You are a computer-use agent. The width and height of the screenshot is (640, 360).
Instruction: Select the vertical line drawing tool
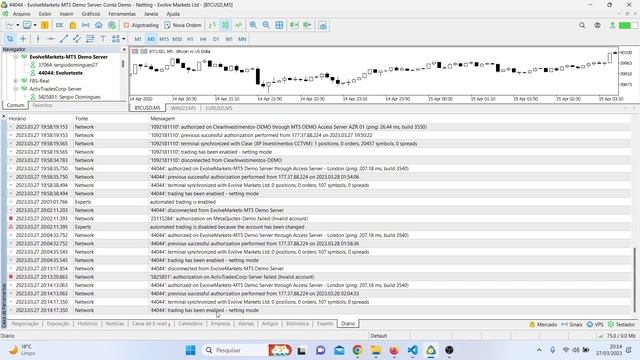coord(38,39)
